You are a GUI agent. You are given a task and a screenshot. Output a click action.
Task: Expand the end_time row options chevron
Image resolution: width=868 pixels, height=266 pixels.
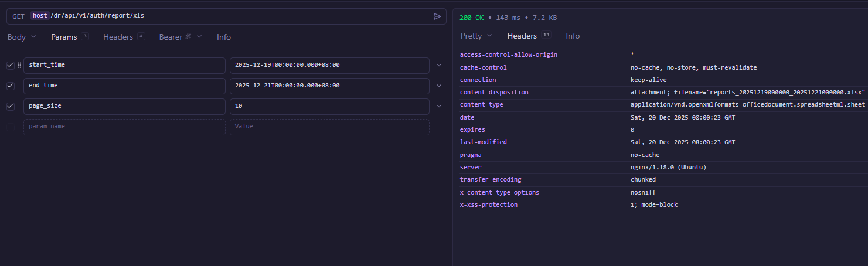pos(439,86)
